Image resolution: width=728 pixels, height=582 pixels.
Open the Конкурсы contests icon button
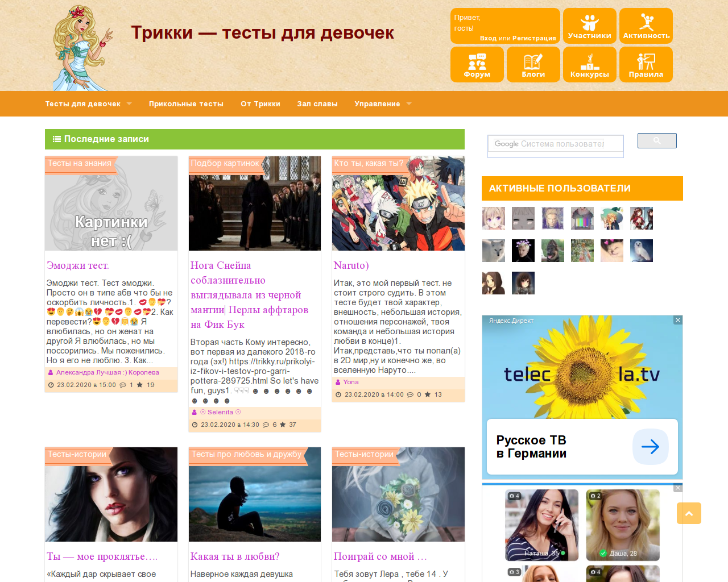click(590, 65)
